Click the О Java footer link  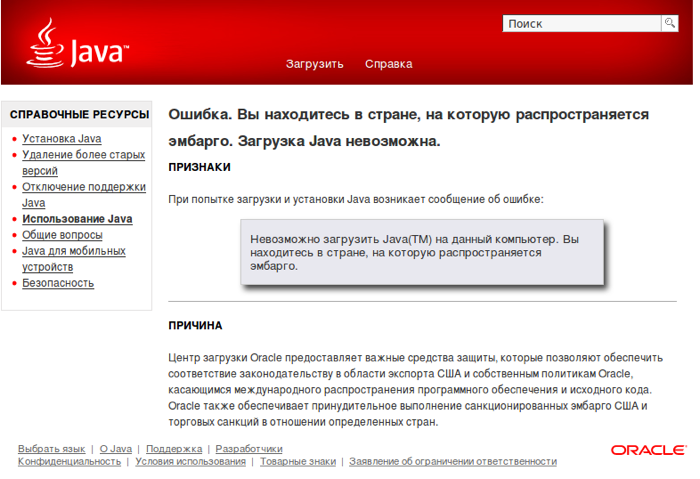116,449
